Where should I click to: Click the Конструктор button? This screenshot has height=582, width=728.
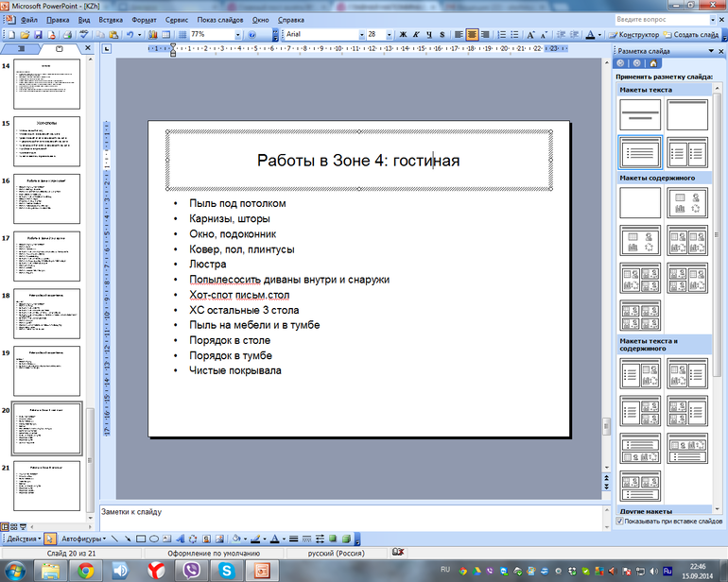(635, 35)
